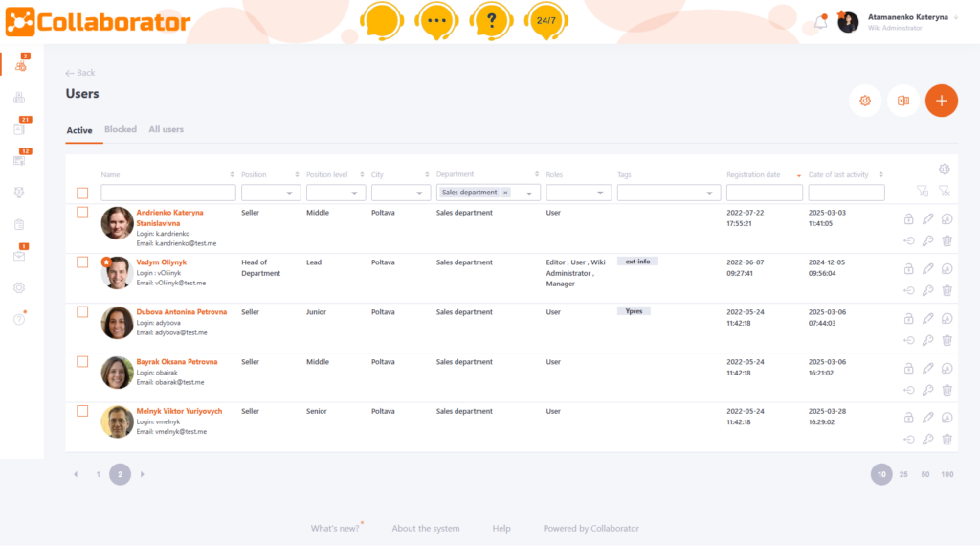
Task: Switch to the Active tab
Action: click(79, 130)
